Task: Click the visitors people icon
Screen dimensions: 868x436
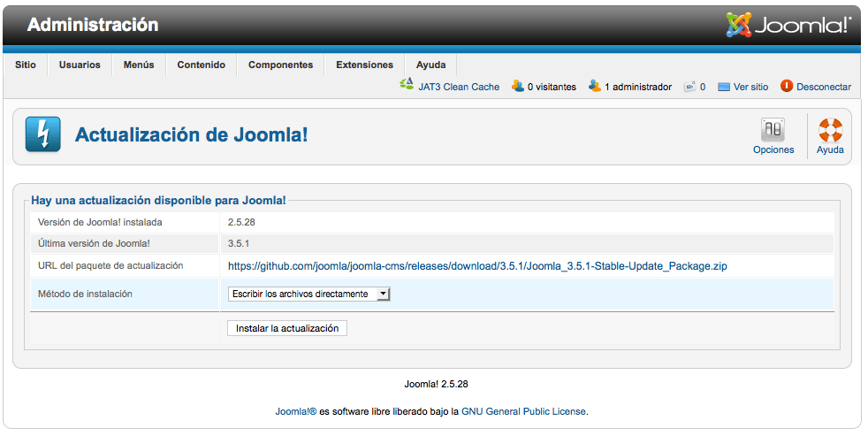Action: 518,86
